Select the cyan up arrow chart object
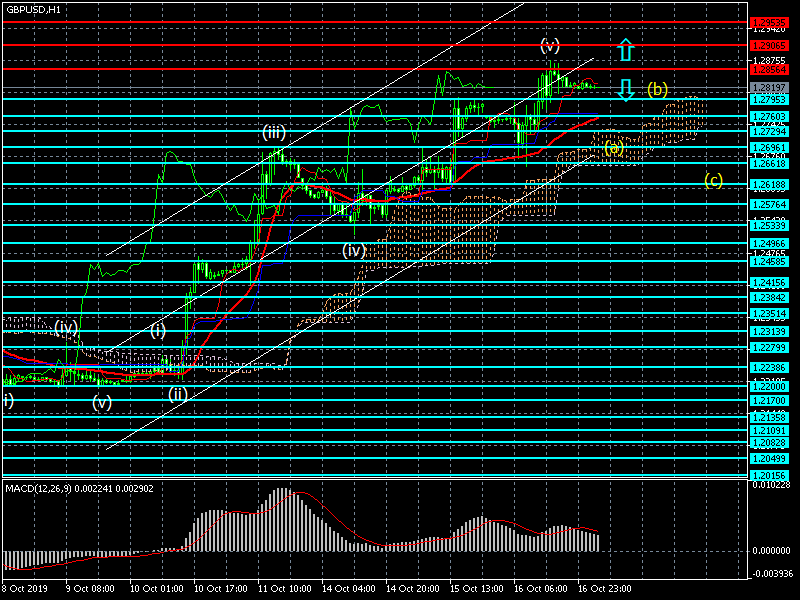 pos(626,50)
